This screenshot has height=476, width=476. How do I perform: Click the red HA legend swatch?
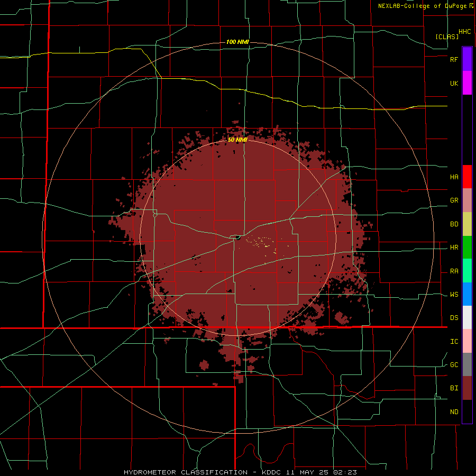click(467, 177)
